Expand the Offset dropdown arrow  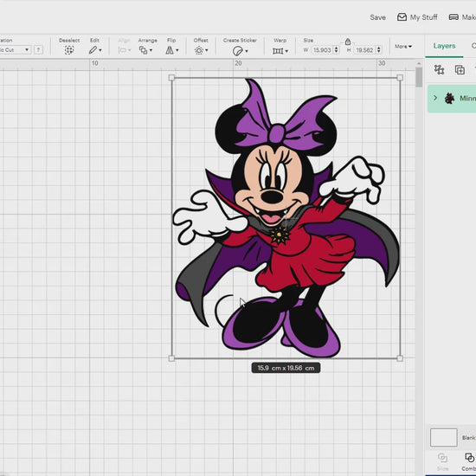(x=207, y=50)
